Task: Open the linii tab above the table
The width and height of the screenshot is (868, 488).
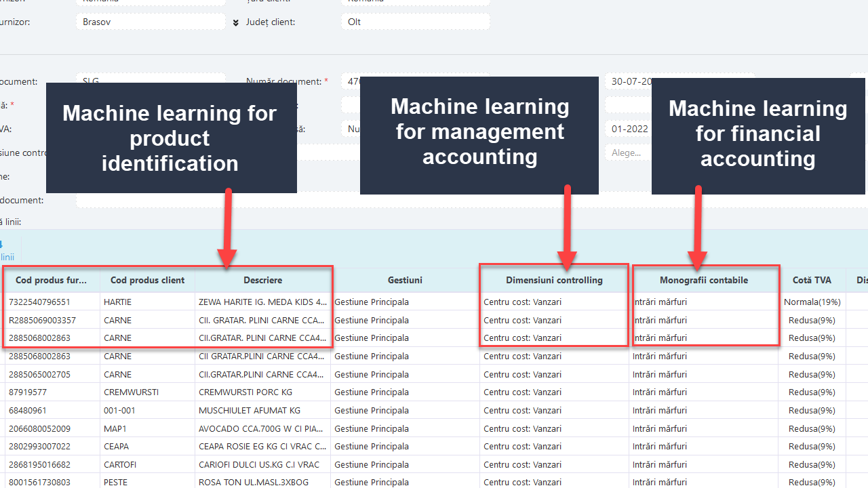Action: [7, 257]
